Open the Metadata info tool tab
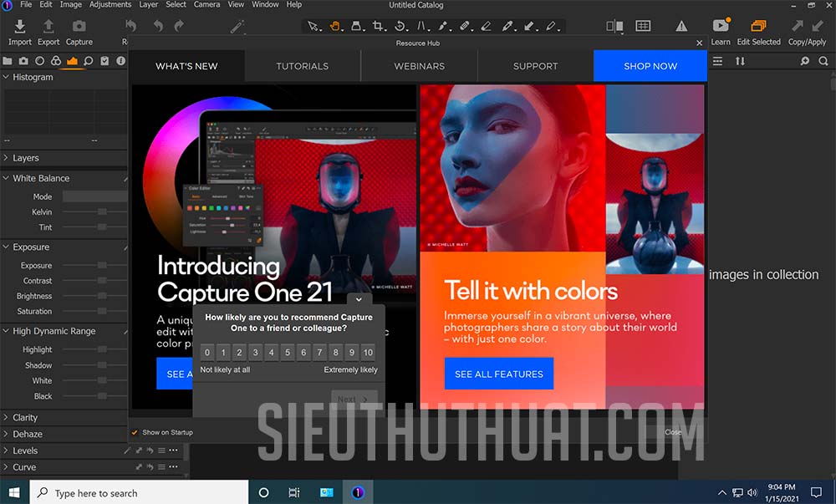Image resolution: width=836 pixels, height=504 pixels. click(x=121, y=61)
